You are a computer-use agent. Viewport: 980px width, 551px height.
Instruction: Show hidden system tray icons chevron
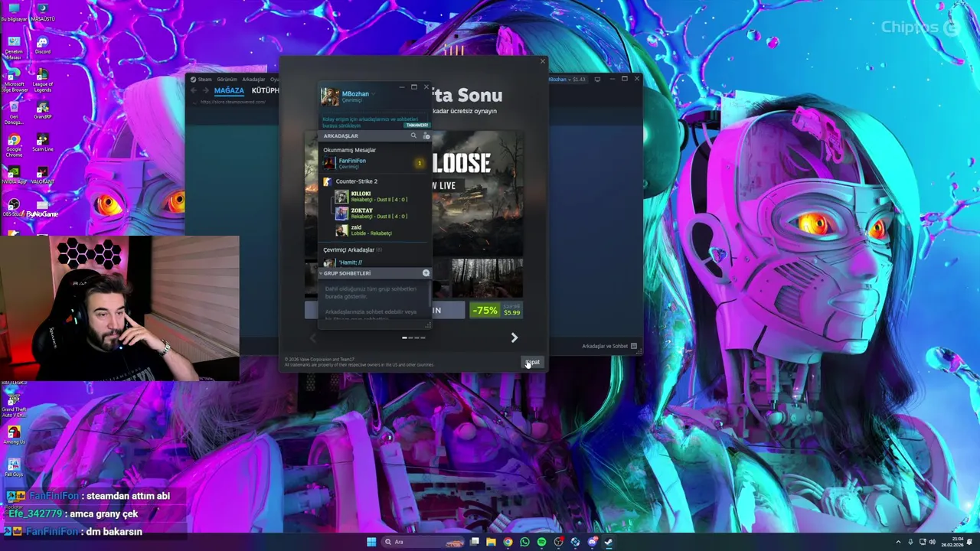point(898,542)
